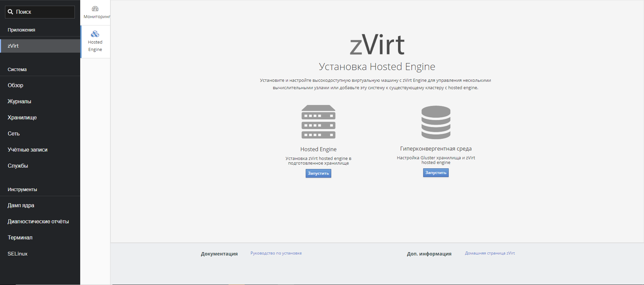Click the Мониторинг tab label
This screenshot has width=644, height=285.
(97, 17)
